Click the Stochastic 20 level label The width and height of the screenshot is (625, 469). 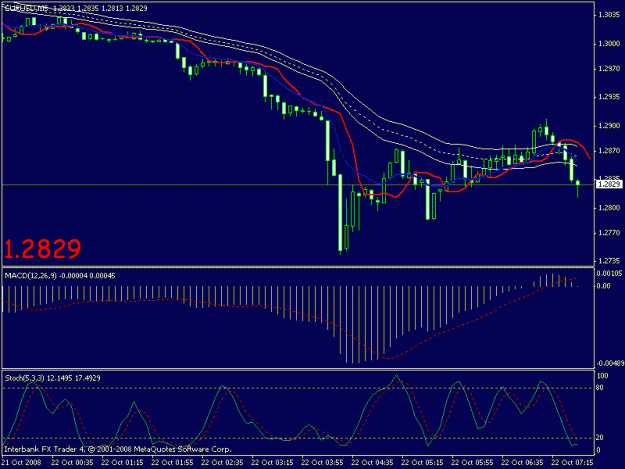(x=599, y=438)
